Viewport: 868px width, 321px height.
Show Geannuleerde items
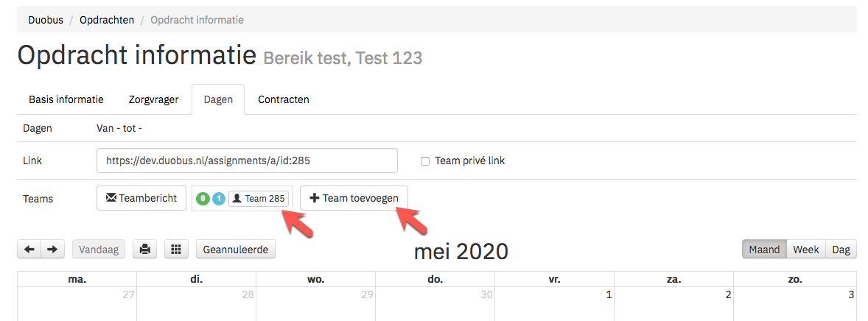pos(236,250)
